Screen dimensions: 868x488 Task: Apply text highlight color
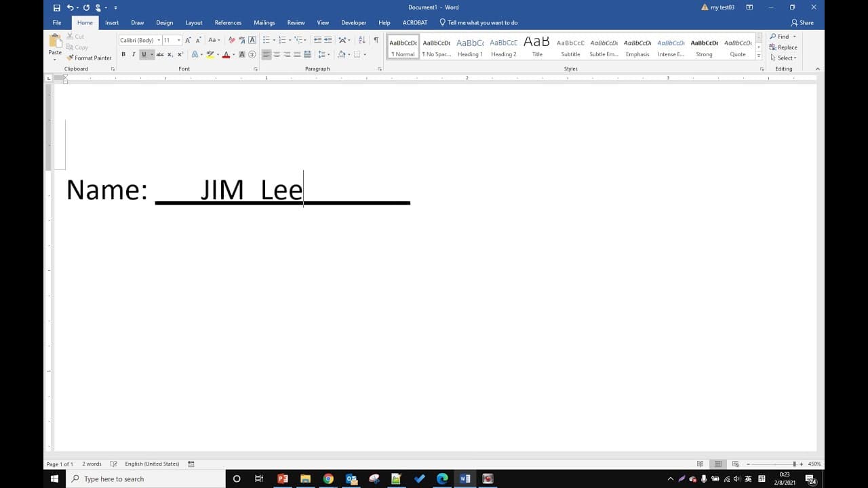coord(210,54)
